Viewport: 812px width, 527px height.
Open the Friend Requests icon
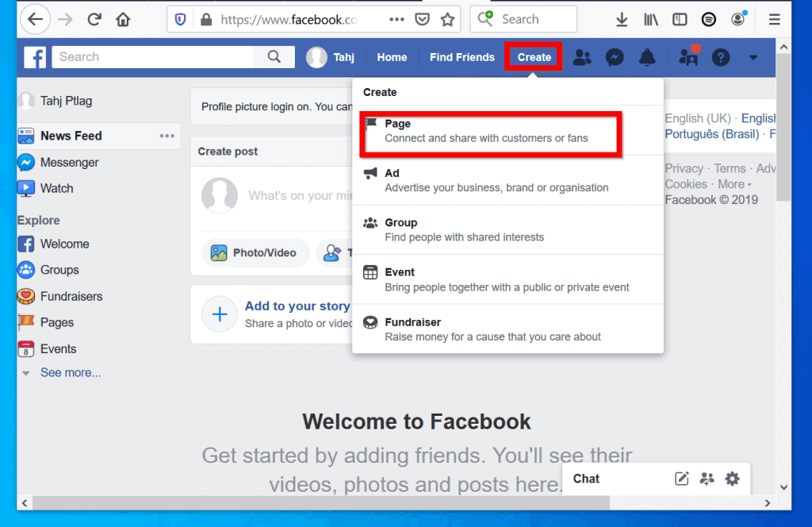[x=582, y=57]
